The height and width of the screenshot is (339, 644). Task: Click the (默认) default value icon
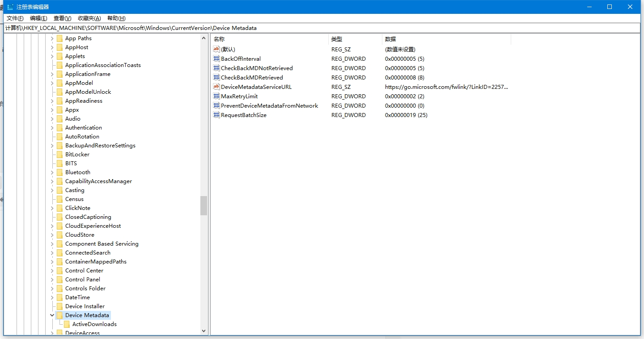[216, 49]
